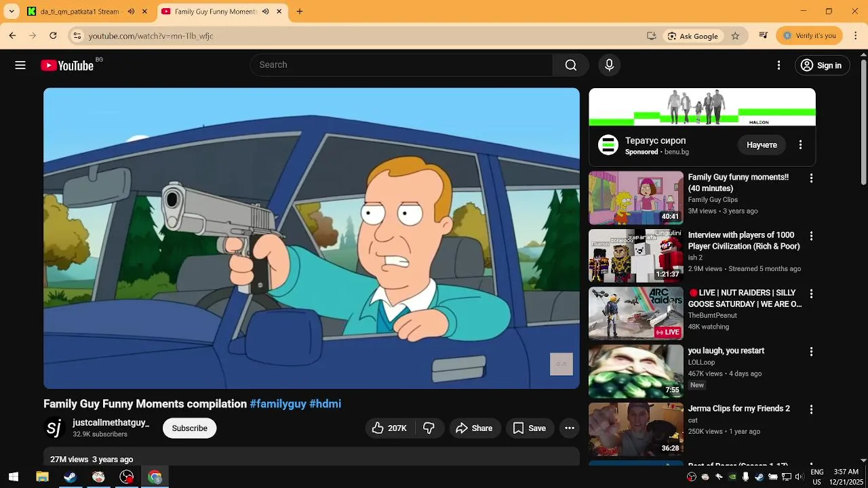The width and height of the screenshot is (868, 488).
Task: Dislike the video with thumbs down
Action: [429, 428]
